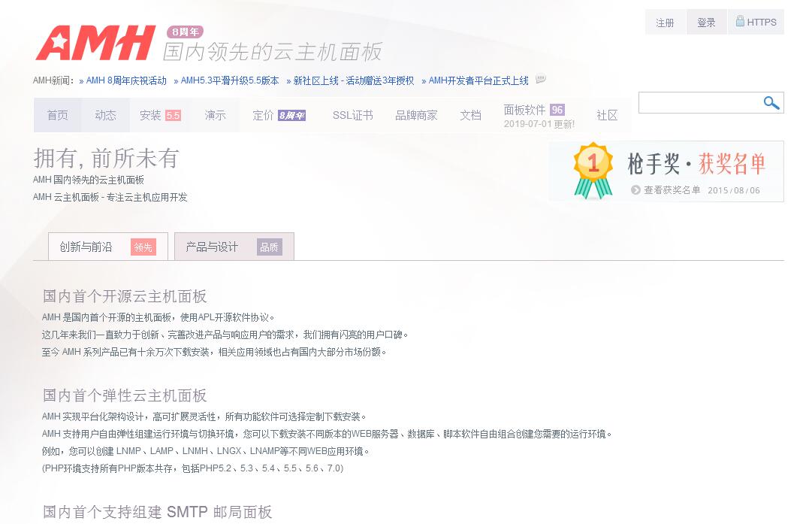
Task: Open the 登录 login button
Action: coord(706,23)
